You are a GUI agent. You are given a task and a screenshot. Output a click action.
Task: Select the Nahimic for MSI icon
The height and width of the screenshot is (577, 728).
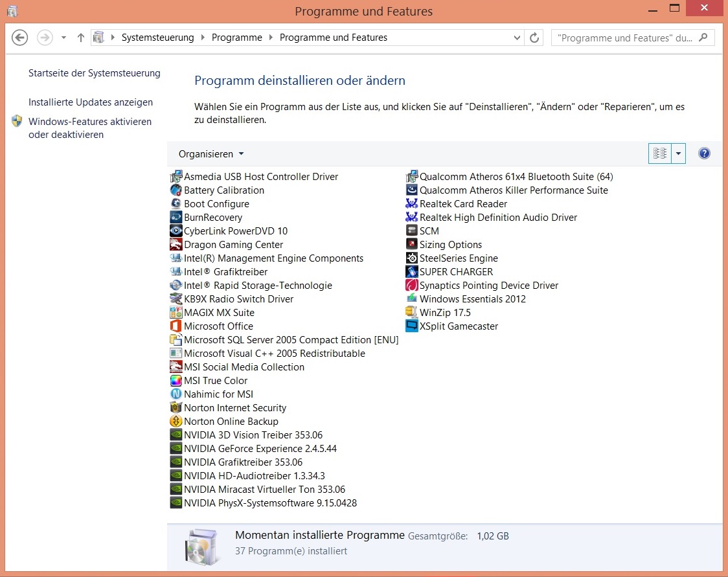click(x=176, y=394)
